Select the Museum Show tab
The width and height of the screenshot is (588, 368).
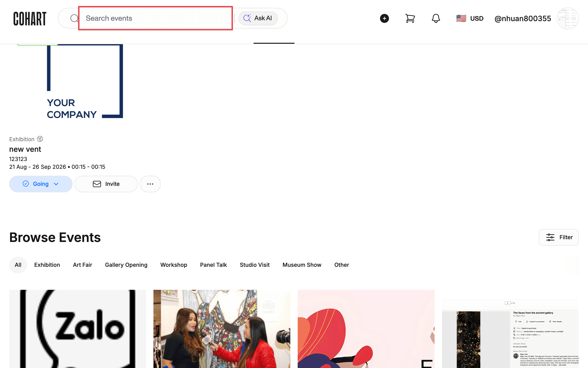pos(302,265)
